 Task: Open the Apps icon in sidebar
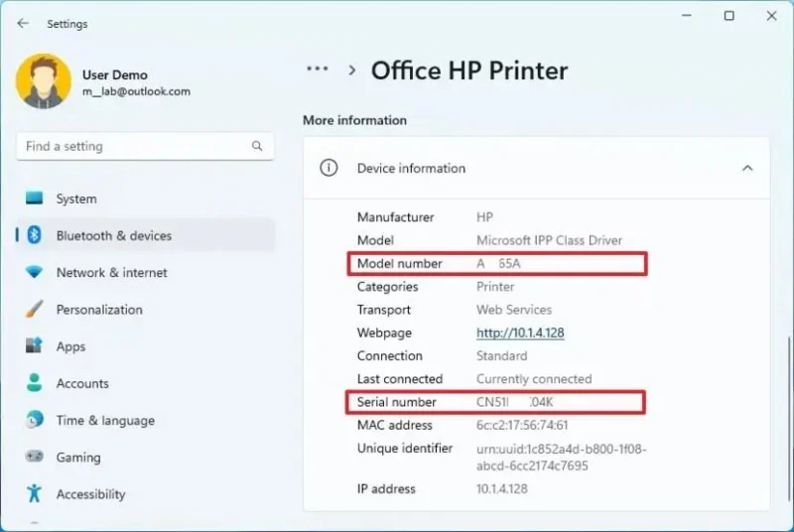pyautogui.click(x=35, y=345)
